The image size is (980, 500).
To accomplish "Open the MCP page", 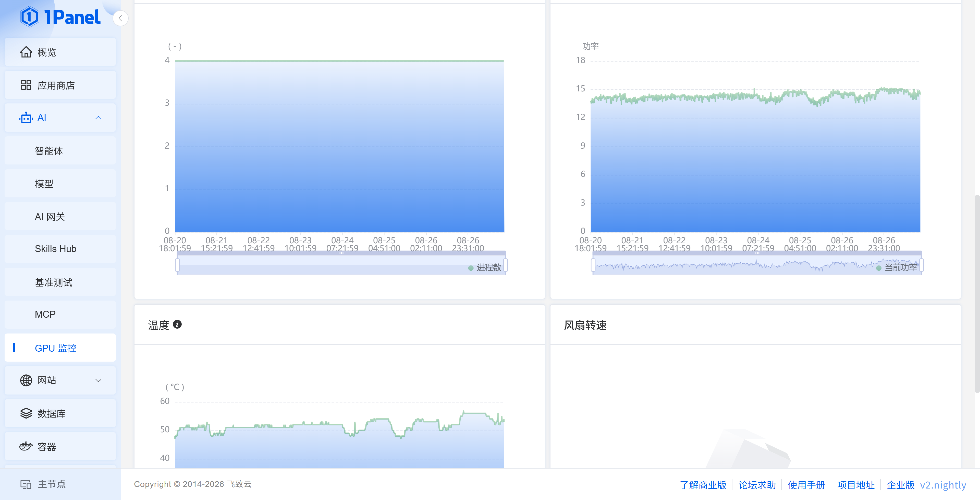I will (x=60, y=315).
